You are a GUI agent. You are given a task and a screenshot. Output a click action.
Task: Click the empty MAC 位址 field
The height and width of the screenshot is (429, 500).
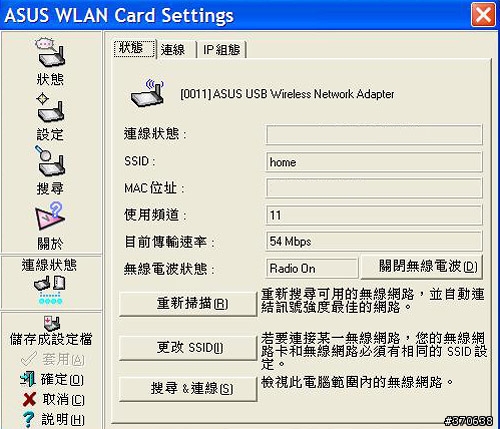374,188
